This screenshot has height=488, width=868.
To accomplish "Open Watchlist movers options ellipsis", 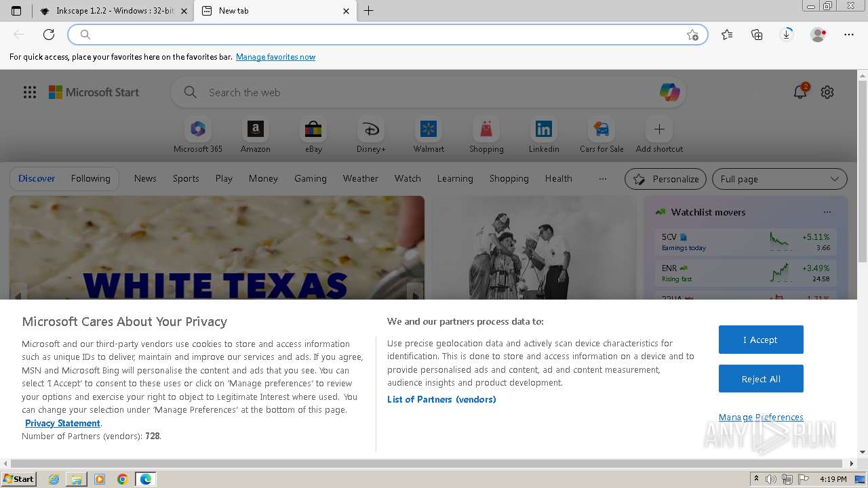I will pos(827,212).
